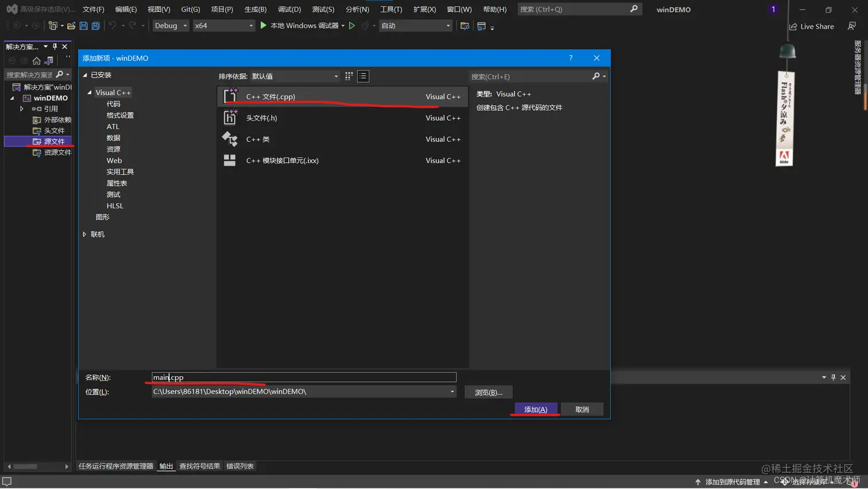
Task: Switch to the 错误列表 tab
Action: click(240, 466)
